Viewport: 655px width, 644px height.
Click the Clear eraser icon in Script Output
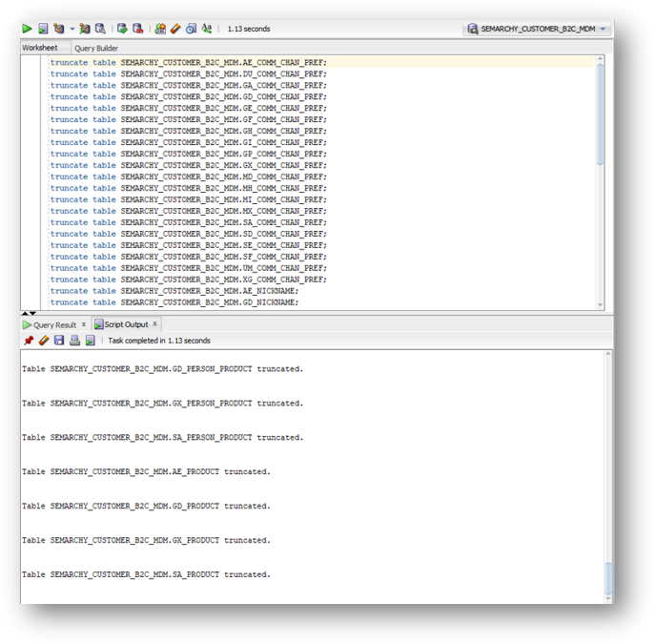(x=44, y=341)
